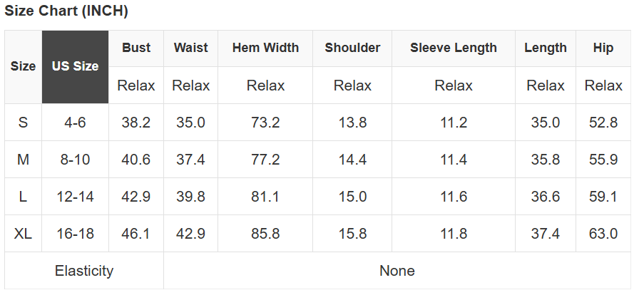The width and height of the screenshot is (644, 300).
Task: Click the 11.4 sleeve length value
Action: coord(454,160)
